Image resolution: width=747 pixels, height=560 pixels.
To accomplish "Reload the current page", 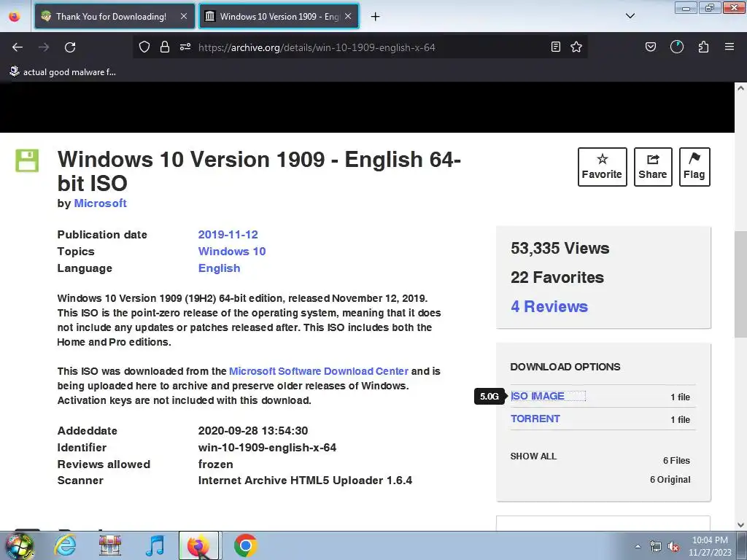I will click(x=70, y=47).
